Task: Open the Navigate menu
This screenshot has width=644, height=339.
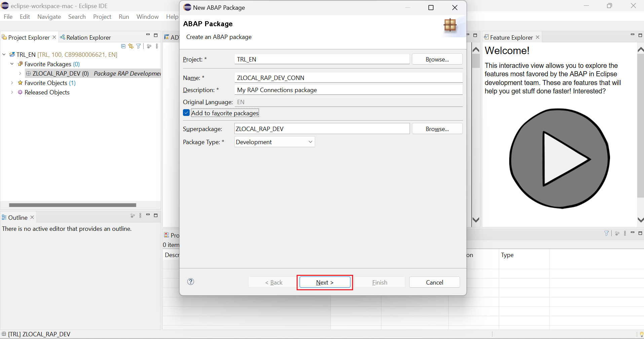Action: pos(49,17)
